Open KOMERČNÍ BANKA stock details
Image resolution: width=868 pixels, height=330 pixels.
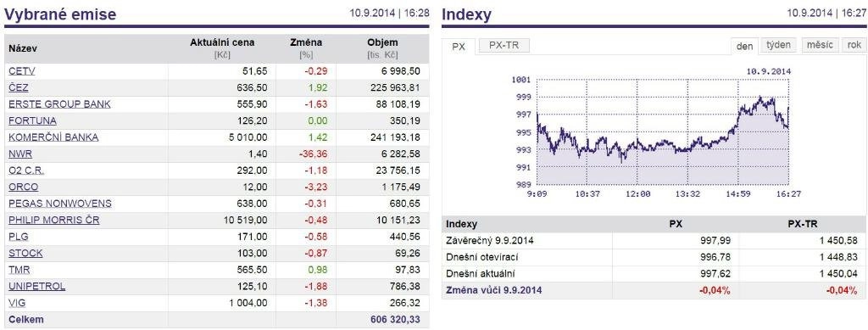(53, 137)
